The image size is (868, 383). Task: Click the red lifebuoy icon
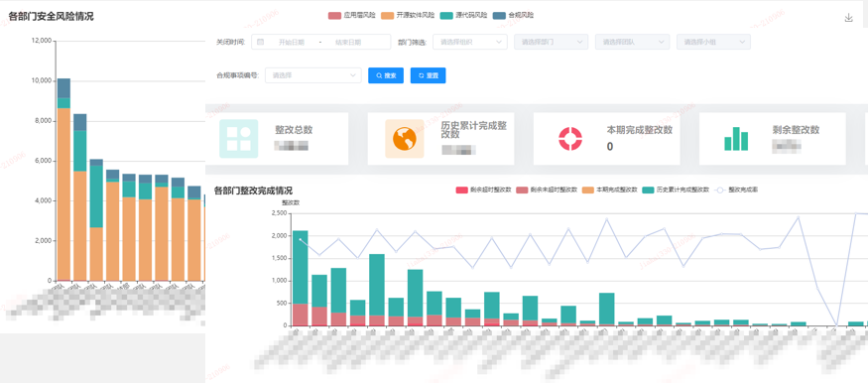pos(570,138)
